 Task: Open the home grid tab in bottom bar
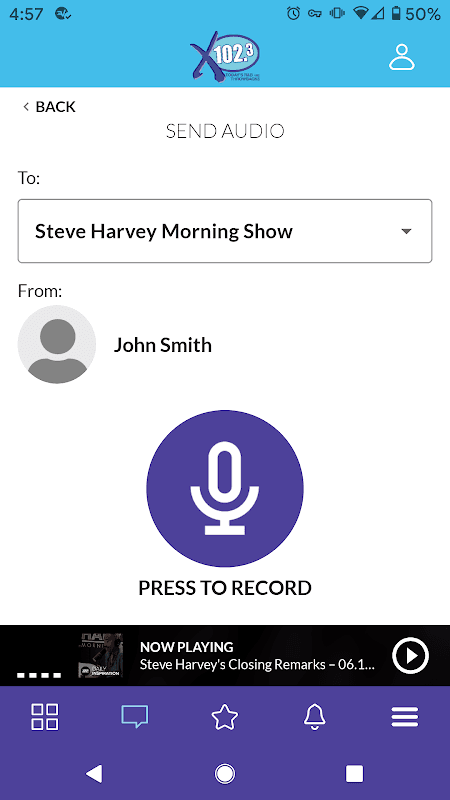(45, 716)
